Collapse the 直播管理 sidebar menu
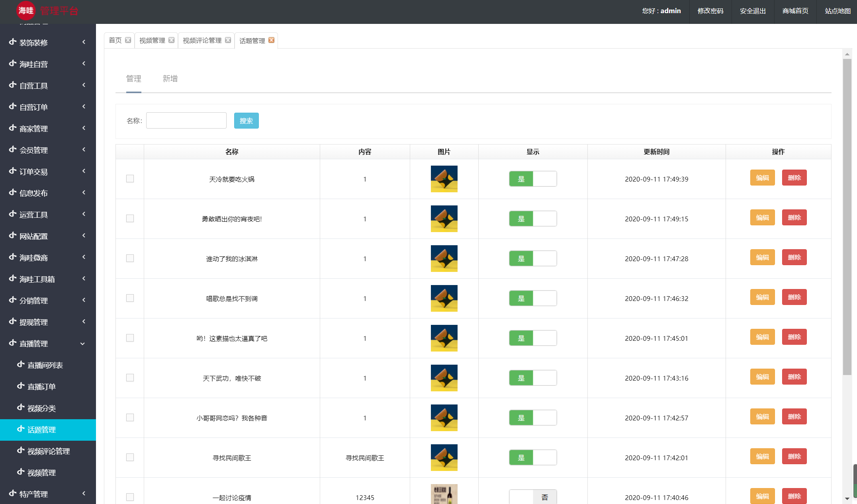 [82, 344]
